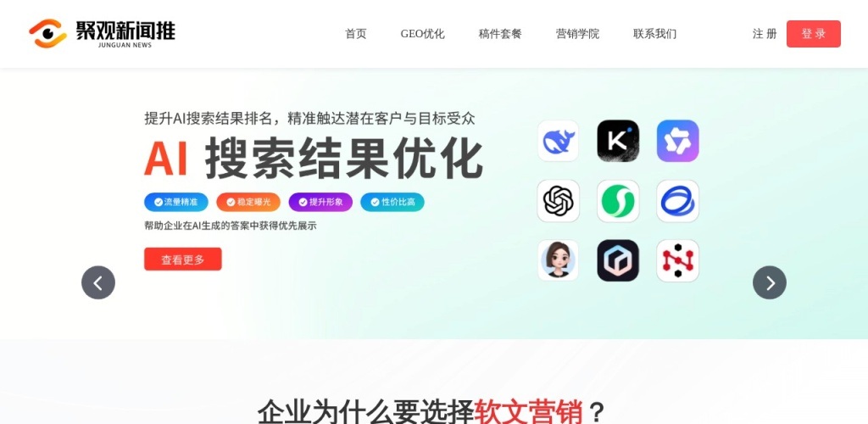Click the purple Tongyi app icon
The width and height of the screenshot is (868, 424).
pyautogui.click(x=677, y=141)
